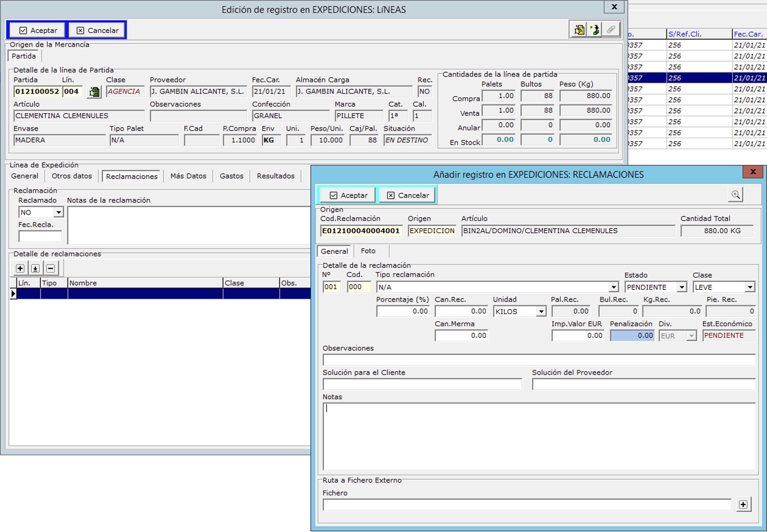This screenshot has width=767, height=532.
Task: Open the Estado dropdown showing PENDIENTE
Action: (x=682, y=287)
